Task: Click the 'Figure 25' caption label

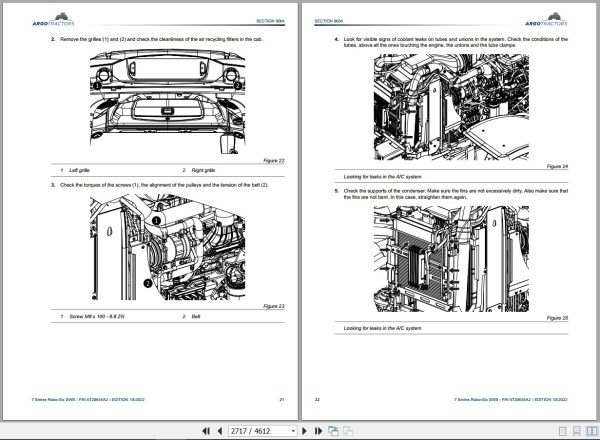Action: pyautogui.click(x=557, y=318)
